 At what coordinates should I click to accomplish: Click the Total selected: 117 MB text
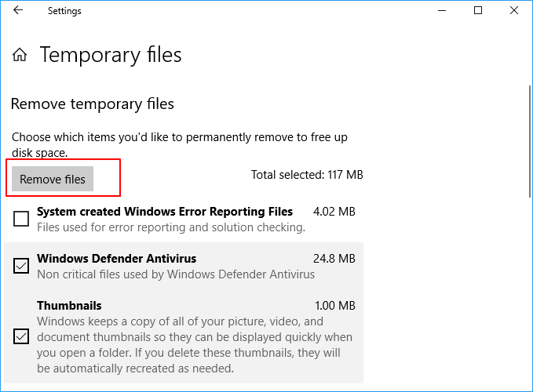pyautogui.click(x=307, y=175)
